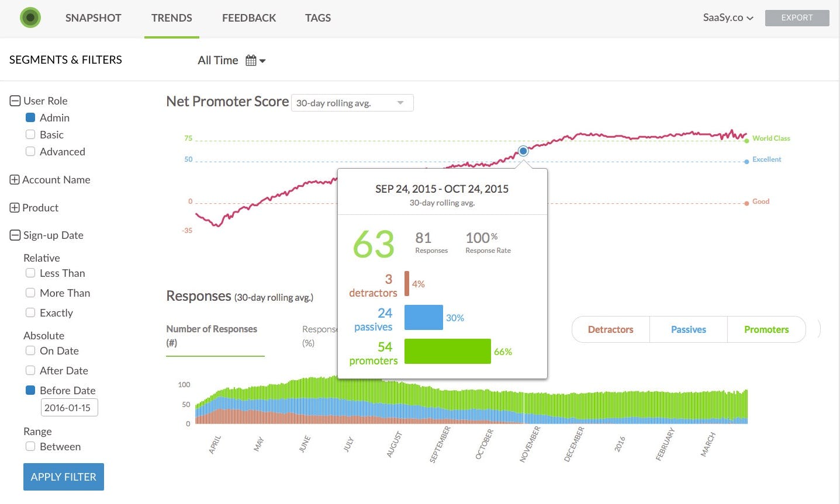840x504 pixels.
Task: Click the APPLY FILTER button
Action: tap(64, 477)
